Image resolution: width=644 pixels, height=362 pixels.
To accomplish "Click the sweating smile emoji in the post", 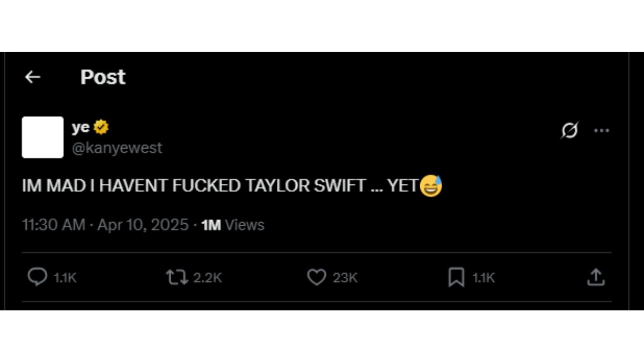I will tap(431, 186).
